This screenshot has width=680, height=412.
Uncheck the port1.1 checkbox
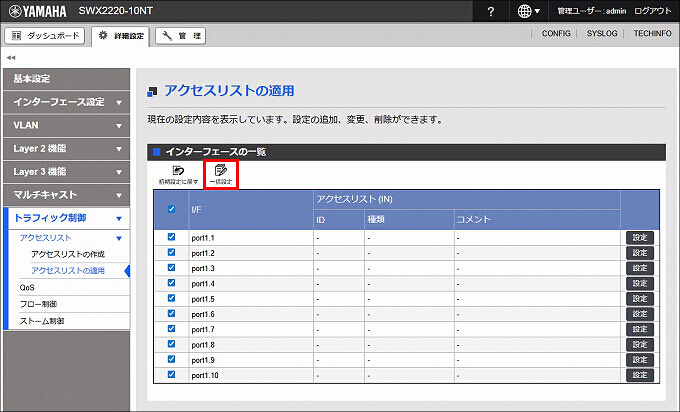click(x=171, y=237)
